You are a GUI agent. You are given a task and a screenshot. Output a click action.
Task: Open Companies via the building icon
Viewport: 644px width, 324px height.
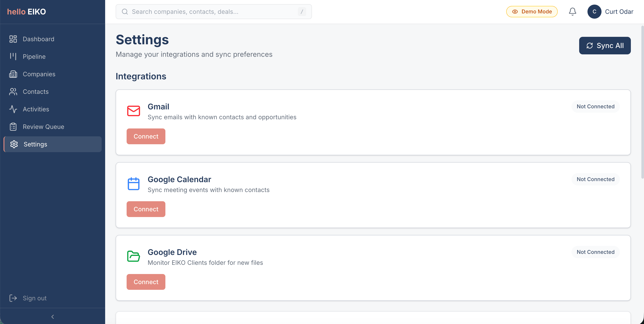click(13, 74)
